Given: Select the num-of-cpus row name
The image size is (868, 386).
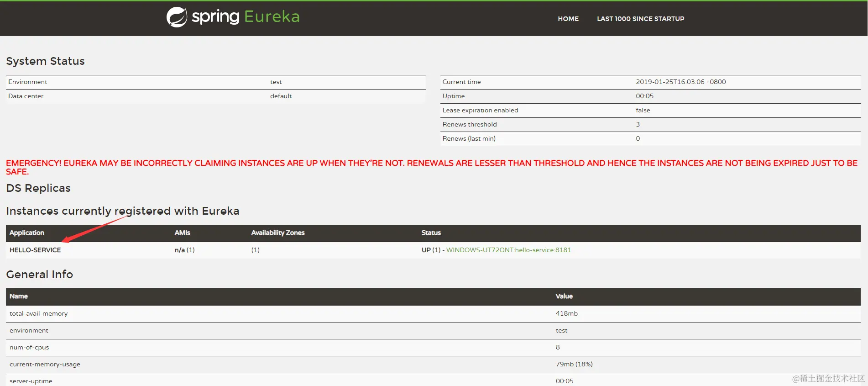Looking at the screenshot, I should [29, 347].
